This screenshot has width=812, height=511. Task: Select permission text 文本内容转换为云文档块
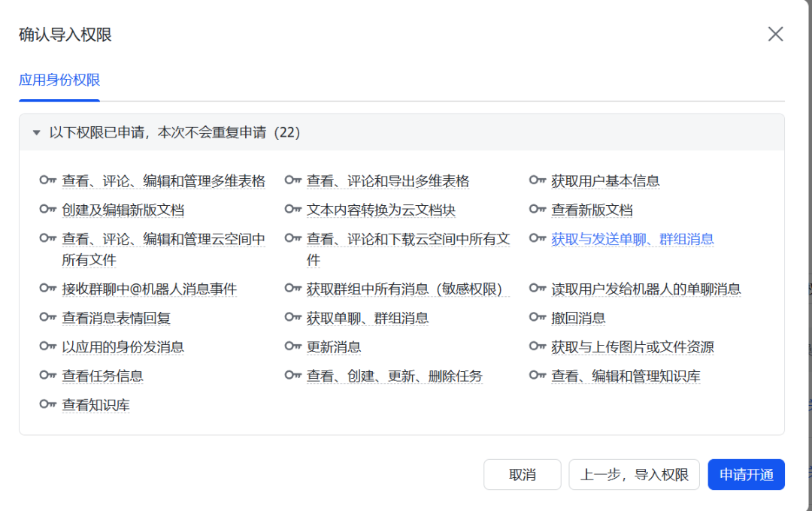380,210
